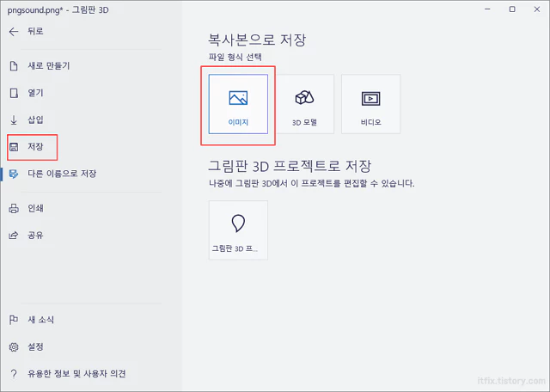
Task: Click the 삽입 down-arrow icon
Action: [x=14, y=120]
